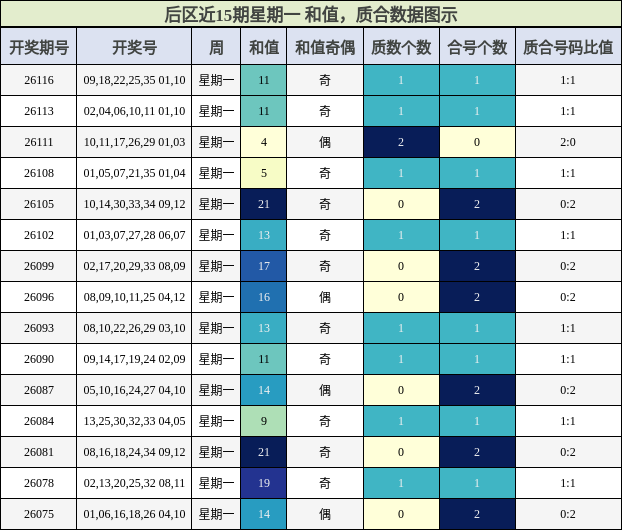622x530 pixels.
Task: Select period number 26087
Action: point(39,390)
